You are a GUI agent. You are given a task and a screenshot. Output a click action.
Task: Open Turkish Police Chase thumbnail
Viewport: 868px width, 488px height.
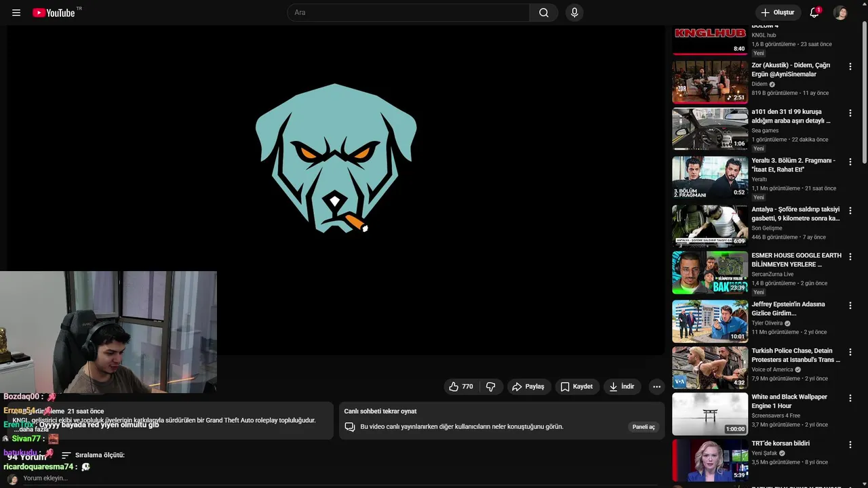pos(710,367)
